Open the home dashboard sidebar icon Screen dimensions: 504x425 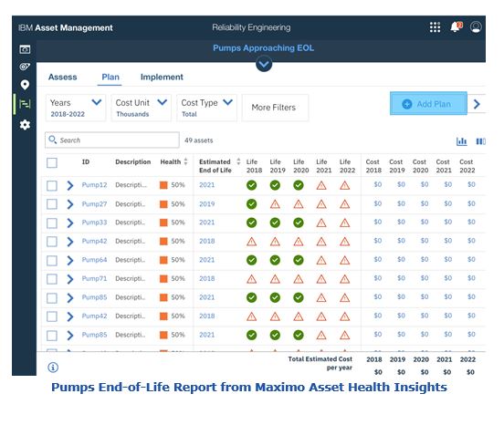coord(25,49)
